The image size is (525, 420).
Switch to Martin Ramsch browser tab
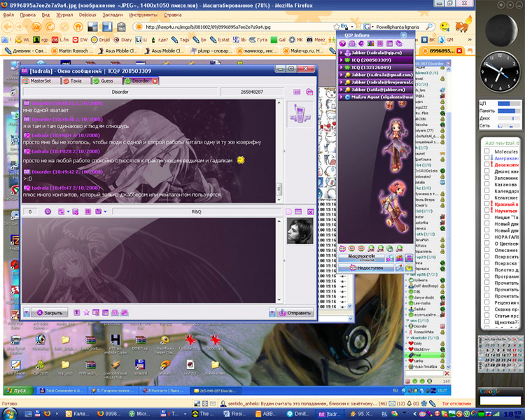point(70,50)
